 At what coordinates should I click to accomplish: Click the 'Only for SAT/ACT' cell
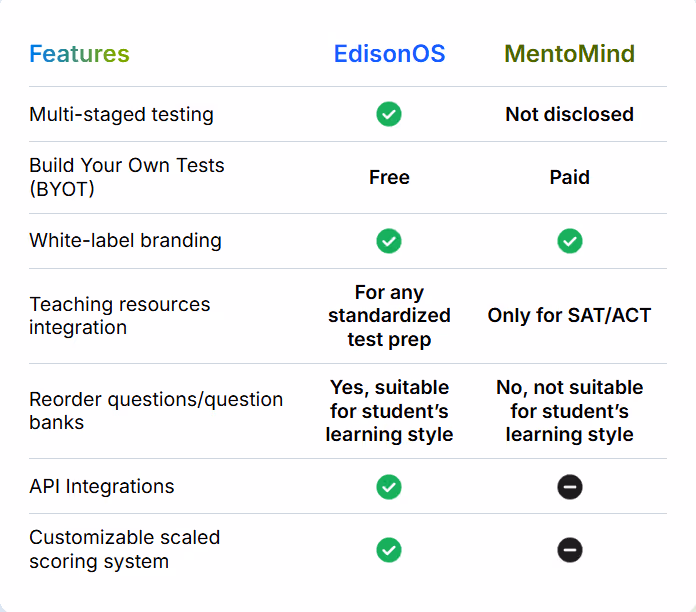(569, 316)
